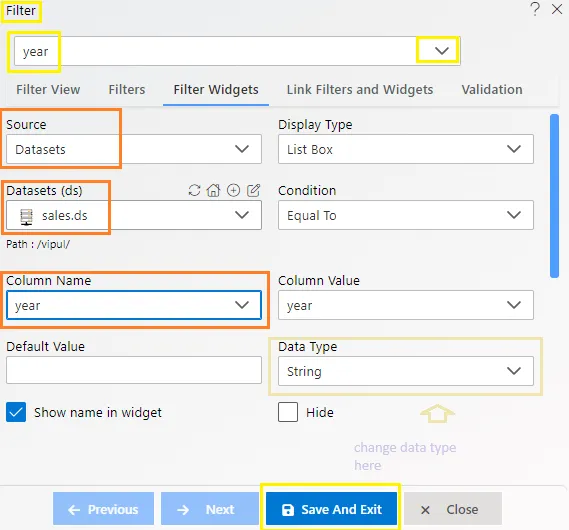This screenshot has width=569, height=530.
Task: Click the Previous button
Action: point(103,509)
